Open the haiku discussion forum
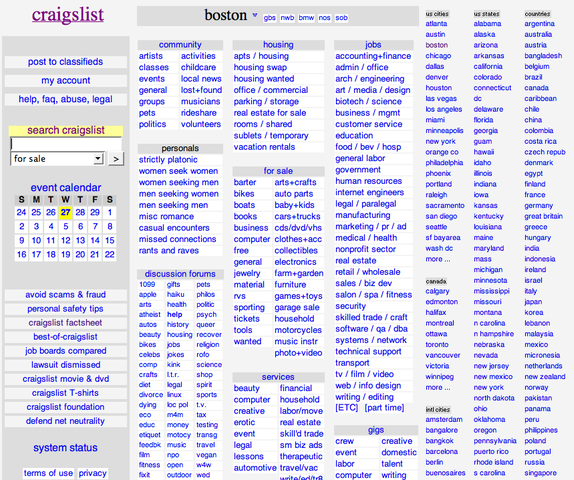574x480 pixels. coord(176,294)
